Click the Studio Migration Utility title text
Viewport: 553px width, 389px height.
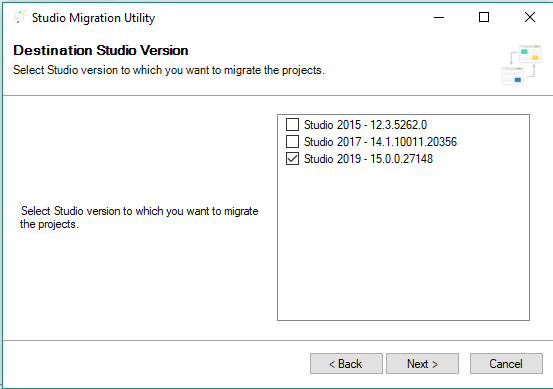pyautogui.click(x=93, y=18)
